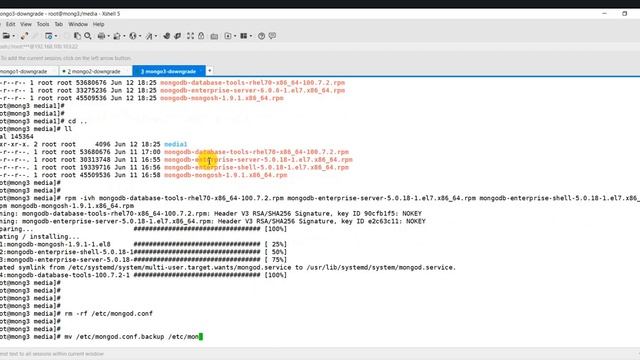Click the quick command bar hint text
Screen dimensions: 640x360
pos(65,58)
